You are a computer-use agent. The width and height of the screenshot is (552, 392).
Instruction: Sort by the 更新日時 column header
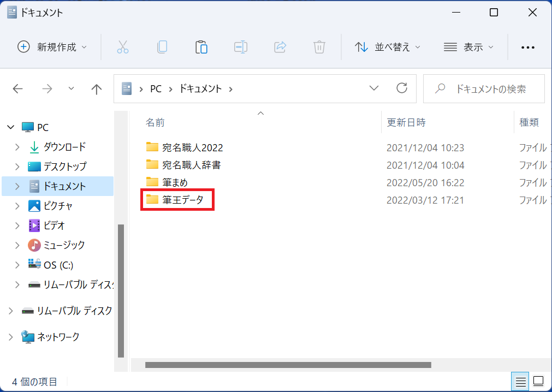406,122
